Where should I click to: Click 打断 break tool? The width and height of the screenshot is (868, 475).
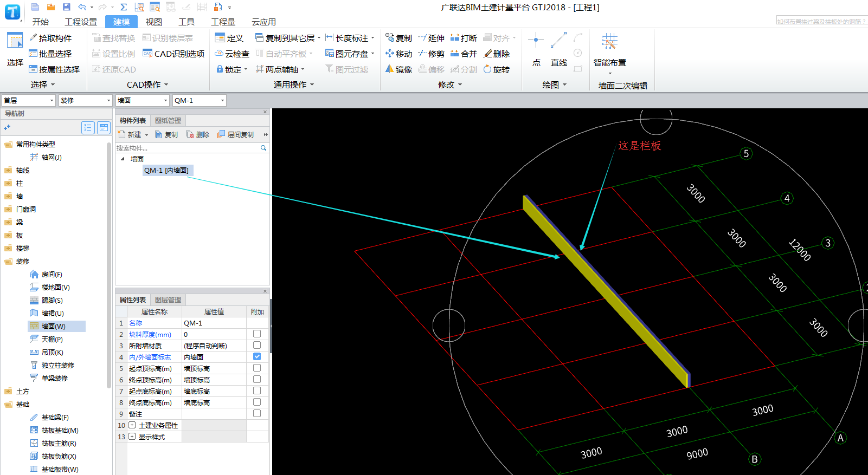click(x=464, y=38)
